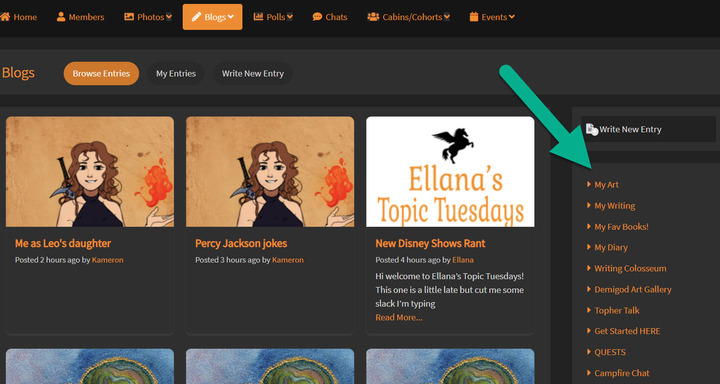Screen dimensions: 720x384
Task: Open the Blogs menu dropdown chevron
Action: click(231, 17)
